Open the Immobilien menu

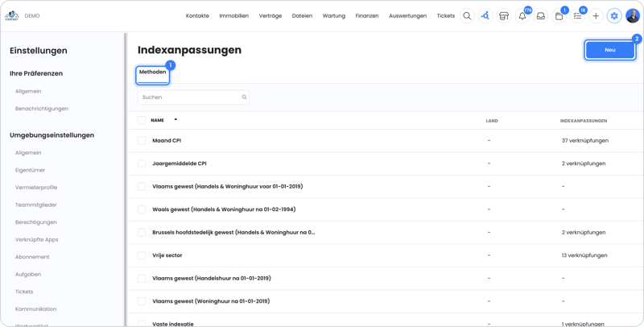point(233,16)
